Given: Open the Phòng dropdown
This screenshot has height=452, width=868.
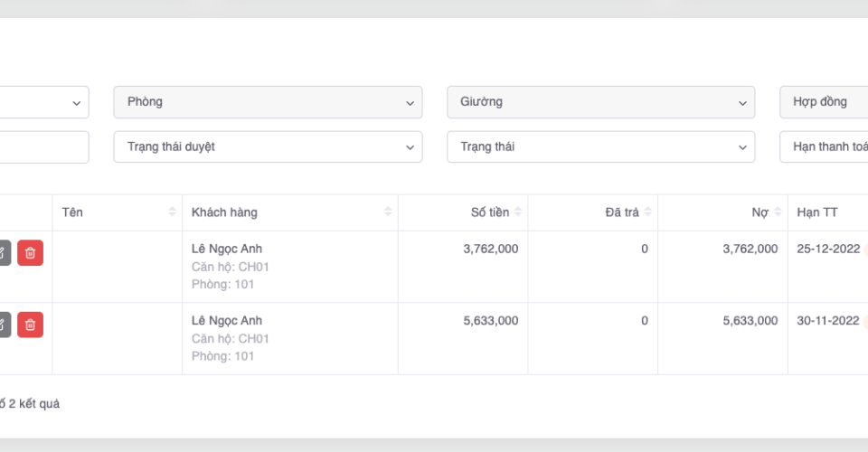Looking at the screenshot, I should coord(268,102).
